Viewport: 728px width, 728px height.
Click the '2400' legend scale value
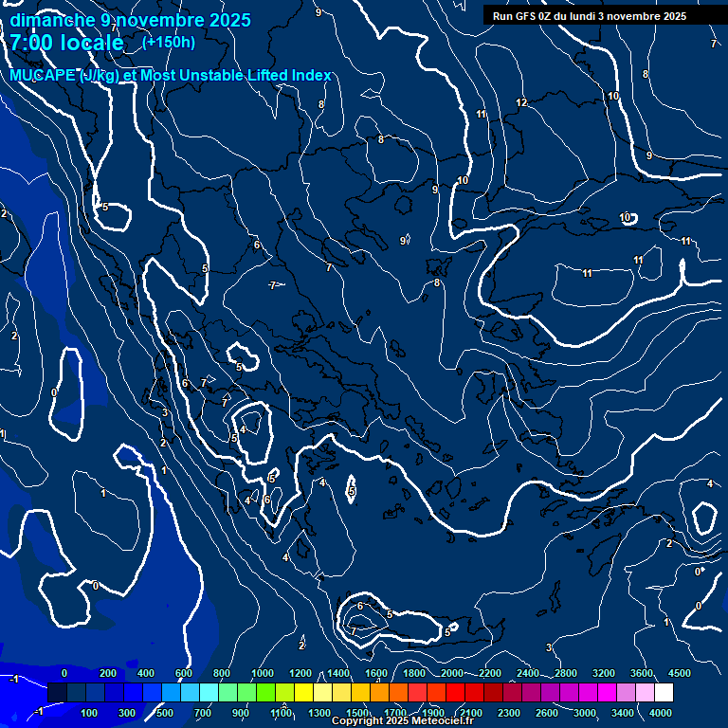[x=528, y=673]
